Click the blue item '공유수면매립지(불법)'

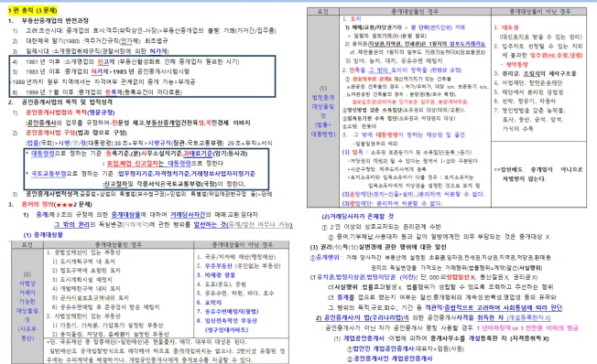tap(227, 311)
